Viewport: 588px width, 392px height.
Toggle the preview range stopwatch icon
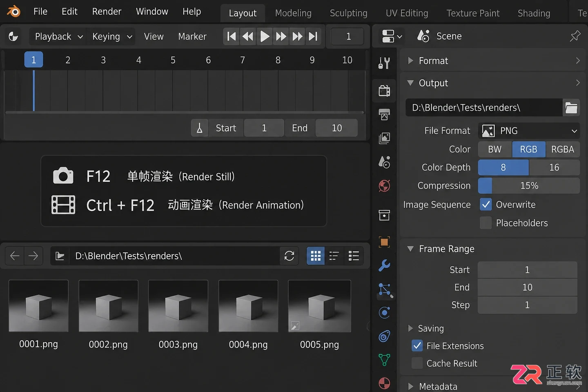(200, 128)
